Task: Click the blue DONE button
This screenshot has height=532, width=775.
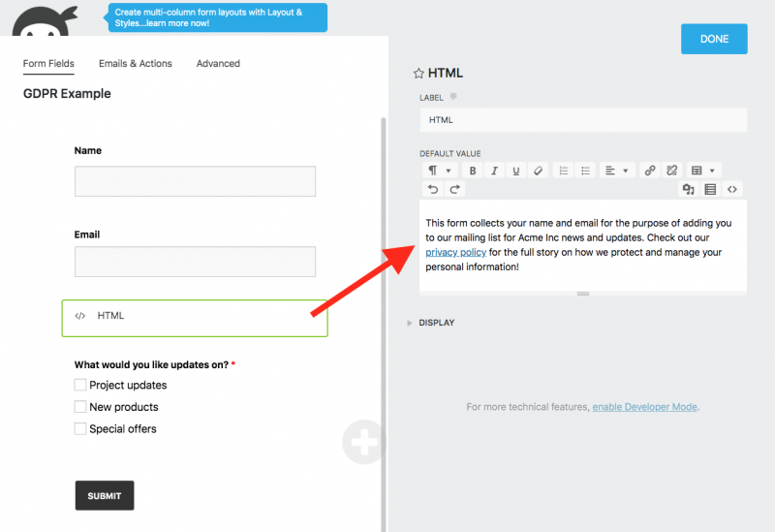Action: click(x=714, y=39)
